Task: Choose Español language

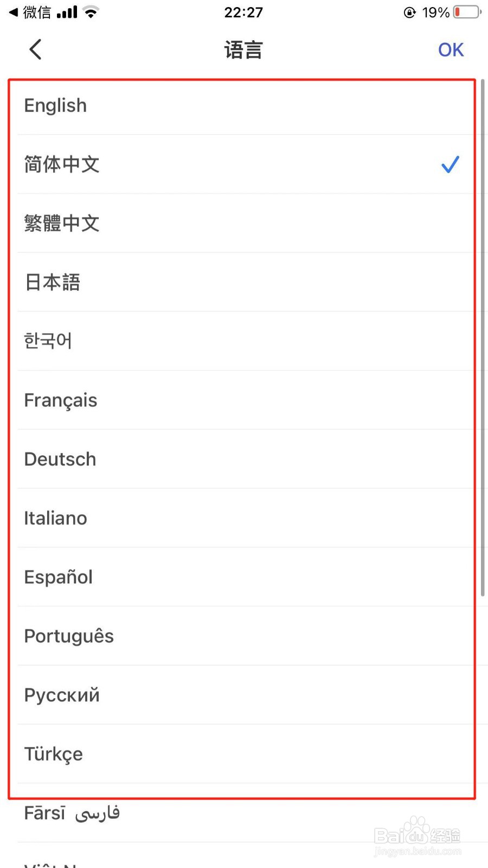Action: tap(244, 577)
